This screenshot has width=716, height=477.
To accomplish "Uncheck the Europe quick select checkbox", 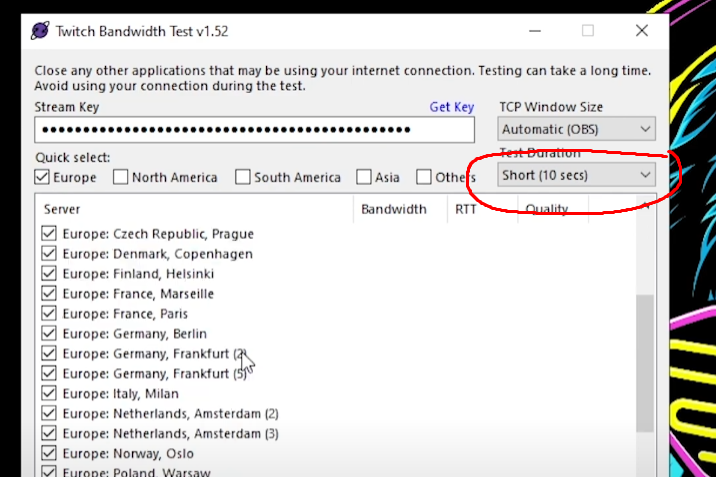I will coord(42,177).
